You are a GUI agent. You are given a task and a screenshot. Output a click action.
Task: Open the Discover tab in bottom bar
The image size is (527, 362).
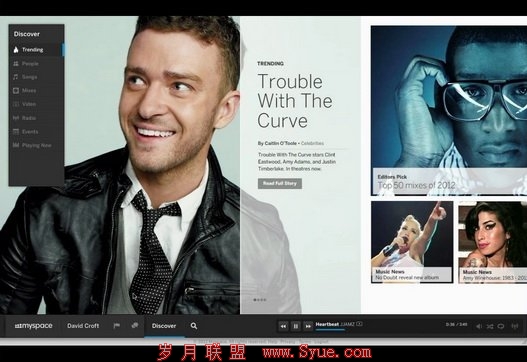(x=164, y=326)
